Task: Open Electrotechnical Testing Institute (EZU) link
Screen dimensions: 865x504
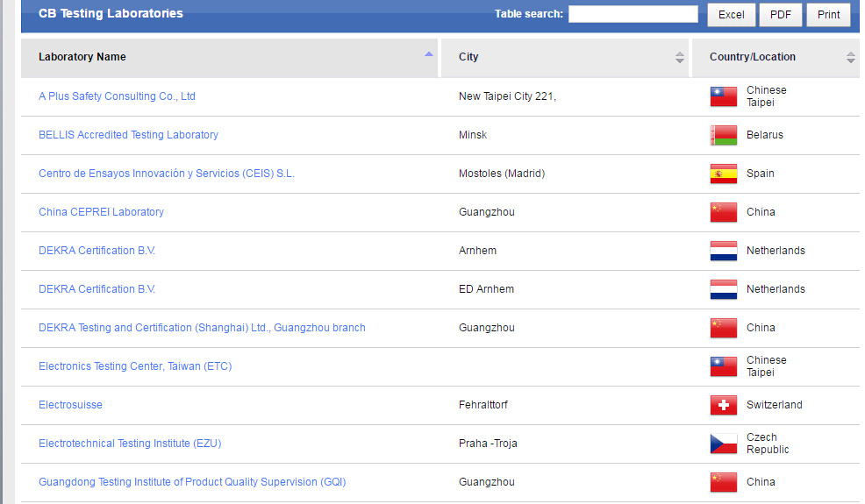Action: pos(130,444)
